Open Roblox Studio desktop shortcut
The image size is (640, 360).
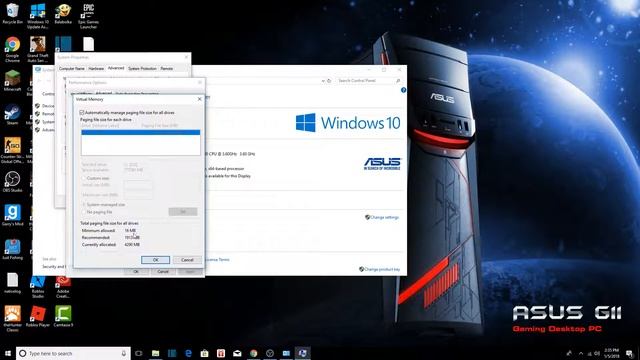point(38,286)
